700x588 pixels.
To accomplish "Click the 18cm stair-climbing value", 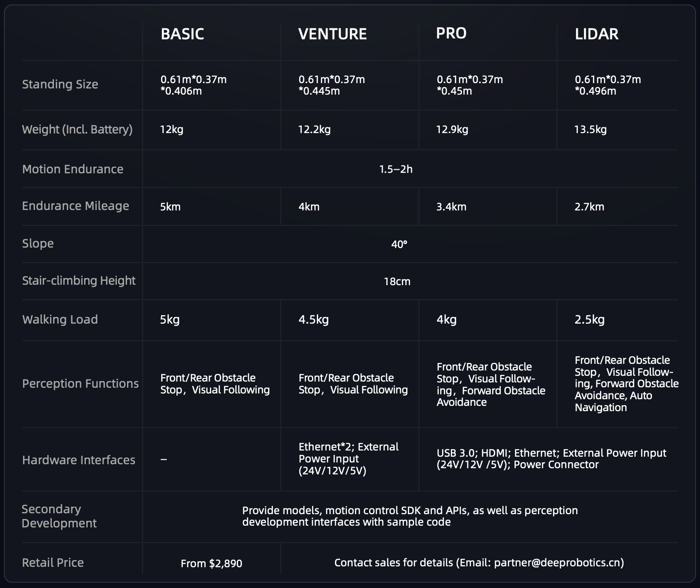I will click(397, 281).
